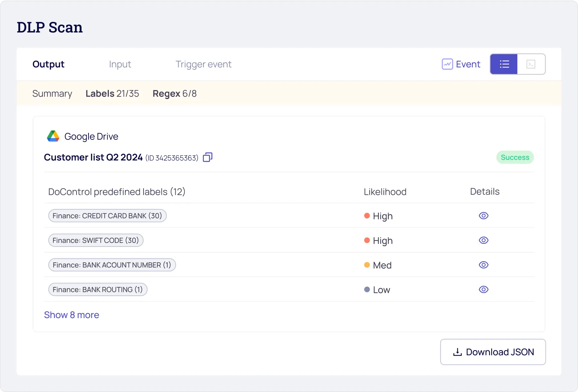This screenshot has width=578, height=392.
Task: Click the Low likelihood gray dot indicator
Action: (x=367, y=289)
